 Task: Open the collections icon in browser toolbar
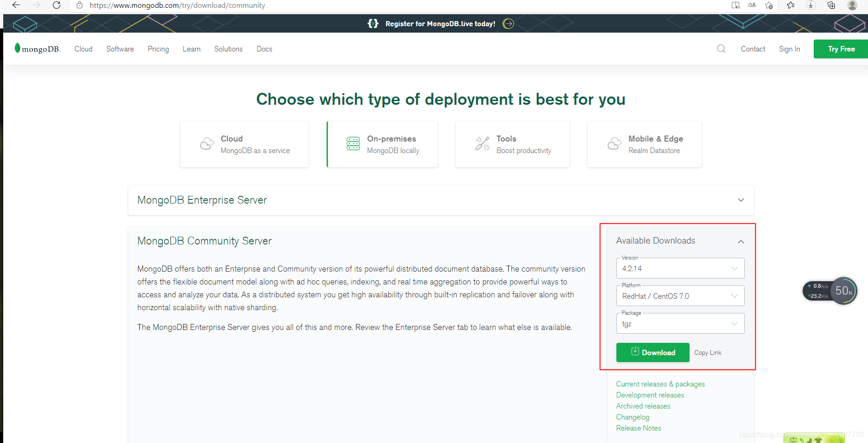831,5
